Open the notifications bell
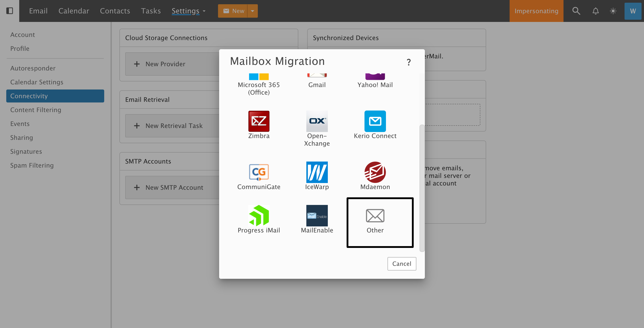 pyautogui.click(x=595, y=11)
